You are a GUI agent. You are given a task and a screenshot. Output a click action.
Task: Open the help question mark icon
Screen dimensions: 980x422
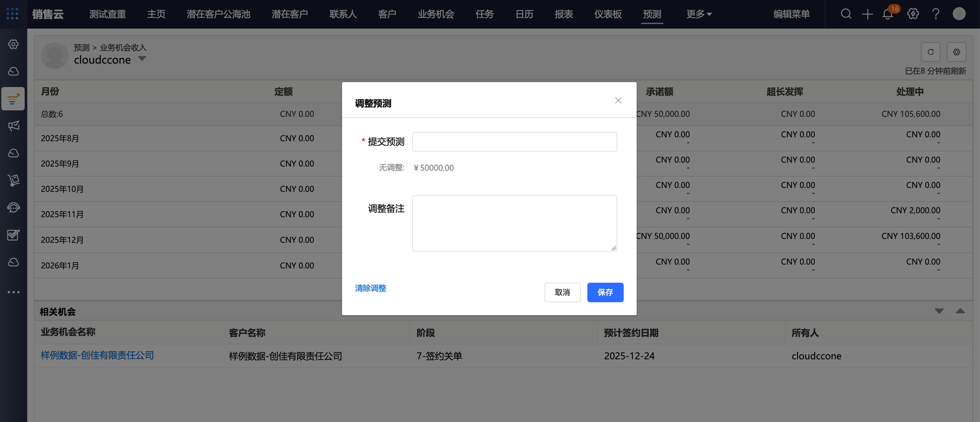pyautogui.click(x=935, y=14)
